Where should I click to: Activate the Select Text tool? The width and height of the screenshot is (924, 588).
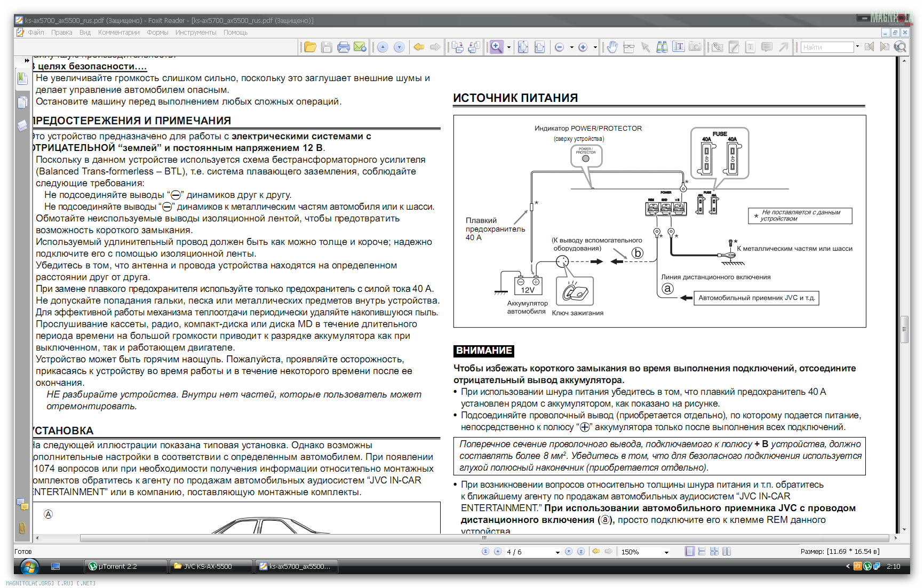coord(679,47)
